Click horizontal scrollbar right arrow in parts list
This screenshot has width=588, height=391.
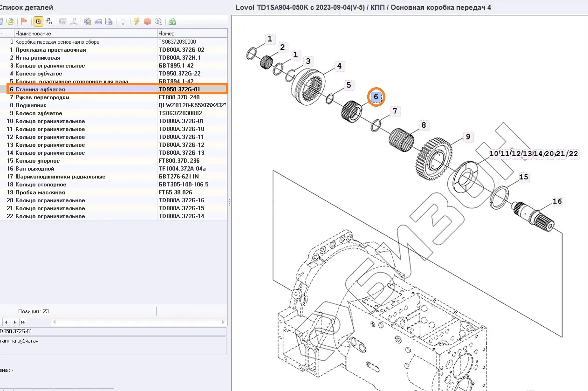point(224,322)
